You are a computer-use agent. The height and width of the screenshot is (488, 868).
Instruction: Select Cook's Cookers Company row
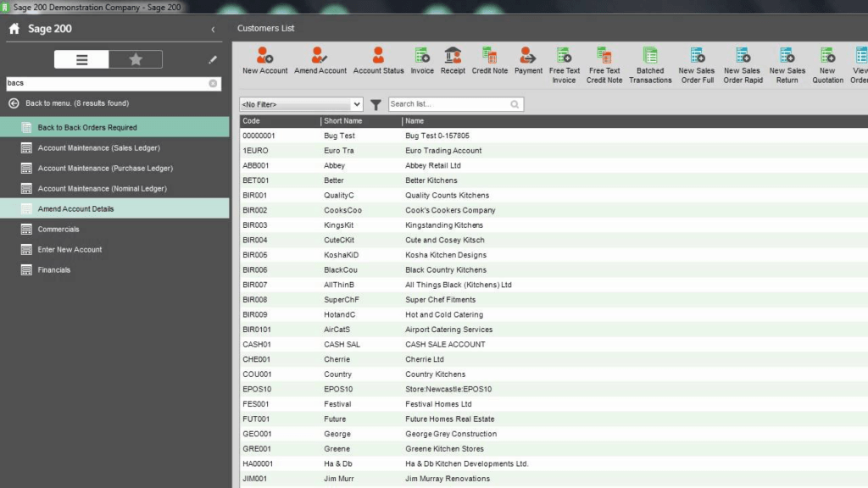click(554, 210)
